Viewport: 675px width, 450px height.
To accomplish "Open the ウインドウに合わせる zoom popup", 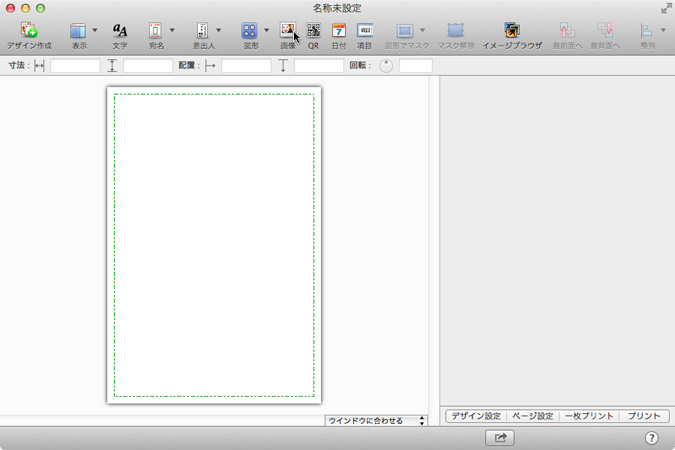I will pos(376,421).
